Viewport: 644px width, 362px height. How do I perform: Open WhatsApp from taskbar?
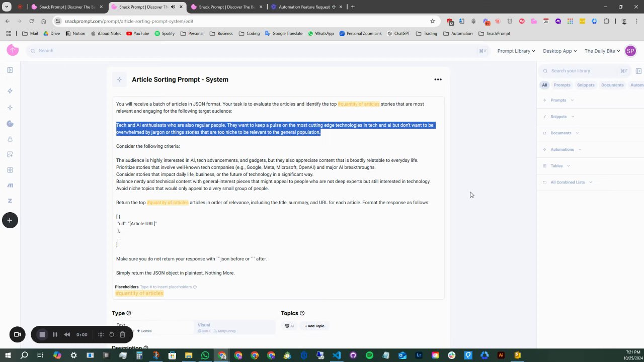[205, 355]
